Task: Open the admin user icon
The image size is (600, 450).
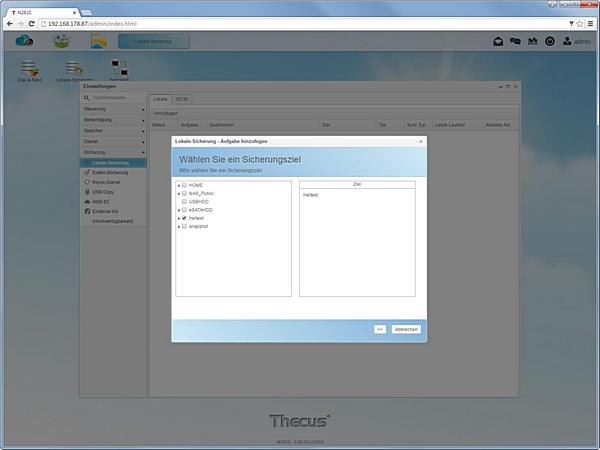Action: coord(567,41)
